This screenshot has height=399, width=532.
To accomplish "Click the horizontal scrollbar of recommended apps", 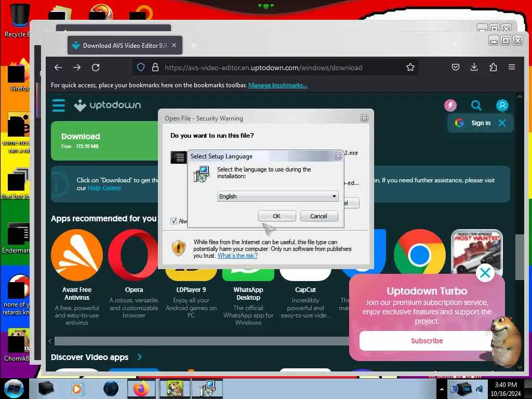I will (x=202, y=341).
